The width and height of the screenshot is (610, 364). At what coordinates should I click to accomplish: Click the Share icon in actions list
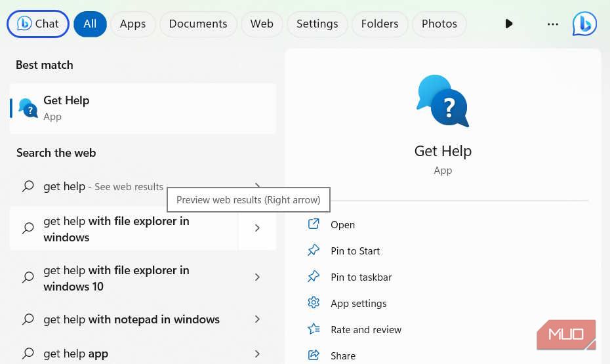coord(314,355)
